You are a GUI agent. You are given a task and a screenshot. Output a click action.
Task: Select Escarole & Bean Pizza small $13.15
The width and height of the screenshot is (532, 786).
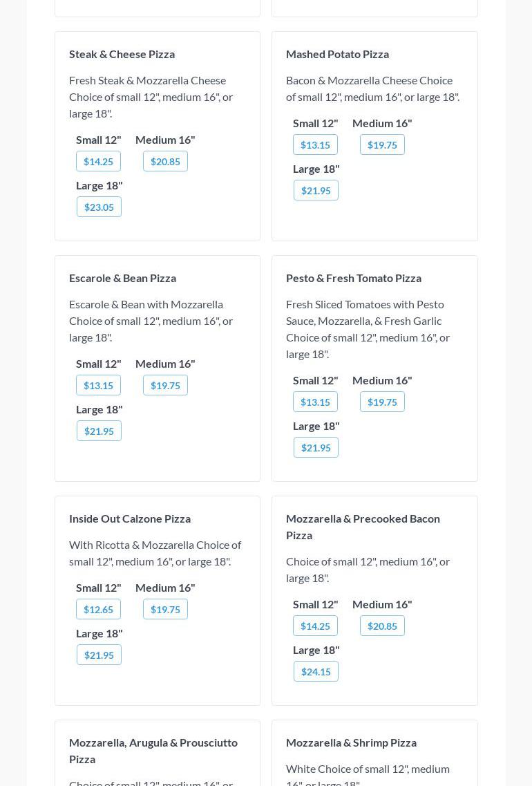tap(98, 385)
